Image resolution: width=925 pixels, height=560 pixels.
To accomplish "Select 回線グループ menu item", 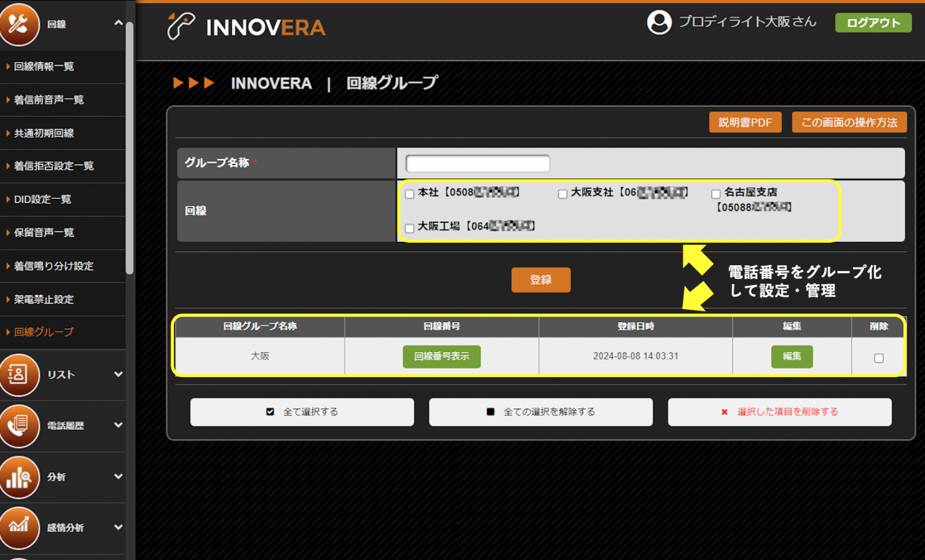I will 63,332.
